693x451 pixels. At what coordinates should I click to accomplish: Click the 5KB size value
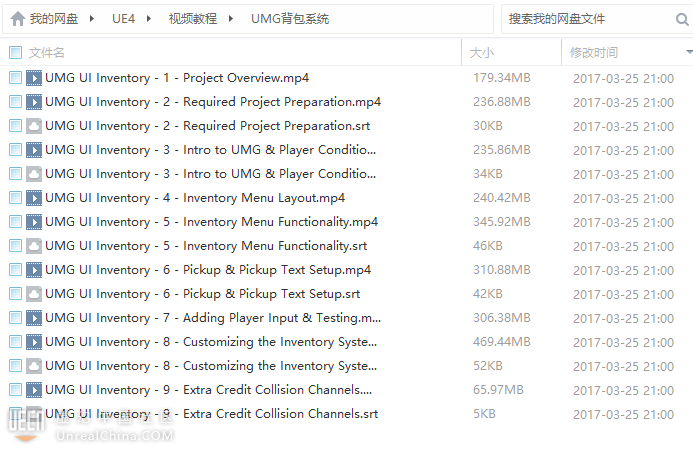tap(484, 414)
